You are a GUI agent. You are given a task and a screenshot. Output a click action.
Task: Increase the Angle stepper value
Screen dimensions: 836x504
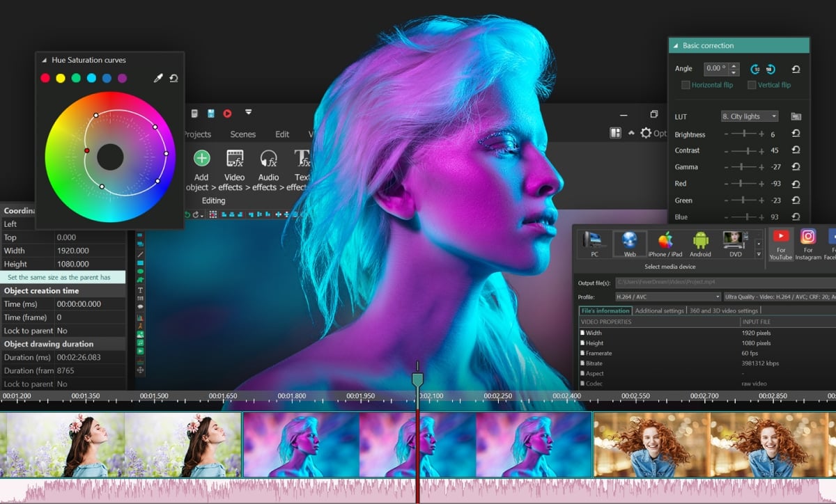point(734,66)
